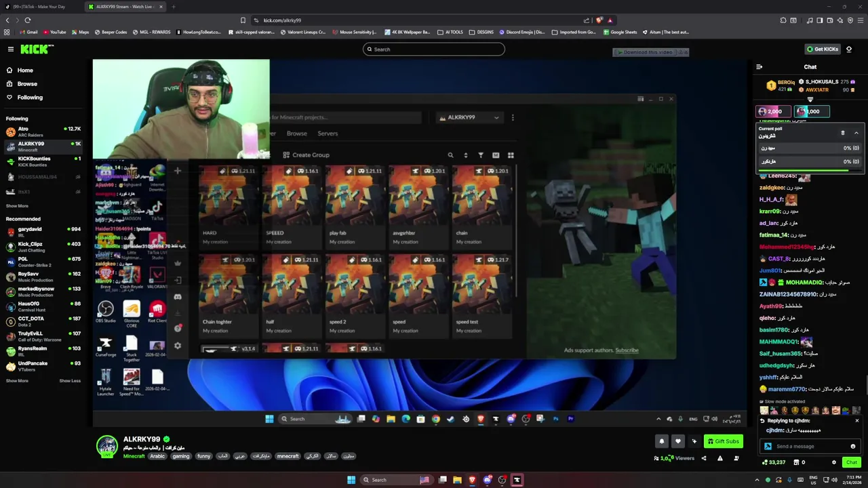Open chat settings gear

point(834,462)
